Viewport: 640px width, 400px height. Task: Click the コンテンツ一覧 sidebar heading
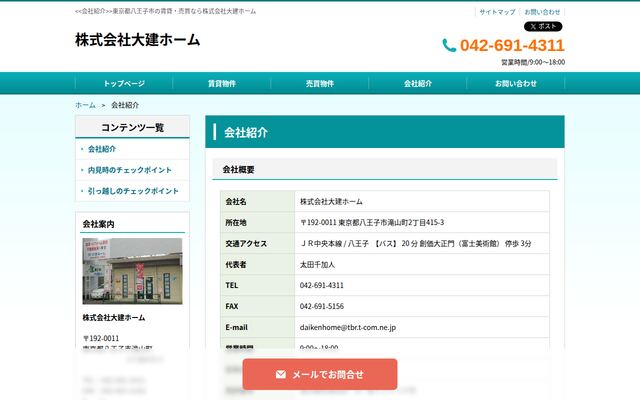(x=132, y=127)
